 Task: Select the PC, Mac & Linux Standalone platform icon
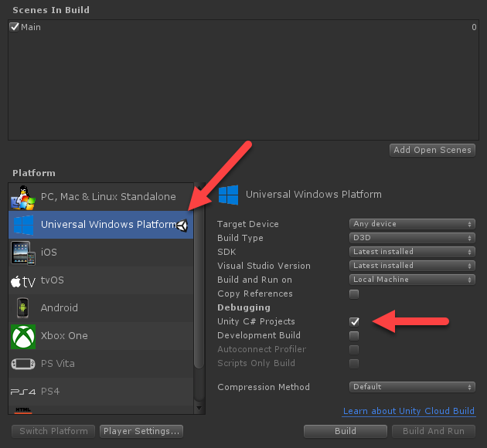click(23, 198)
